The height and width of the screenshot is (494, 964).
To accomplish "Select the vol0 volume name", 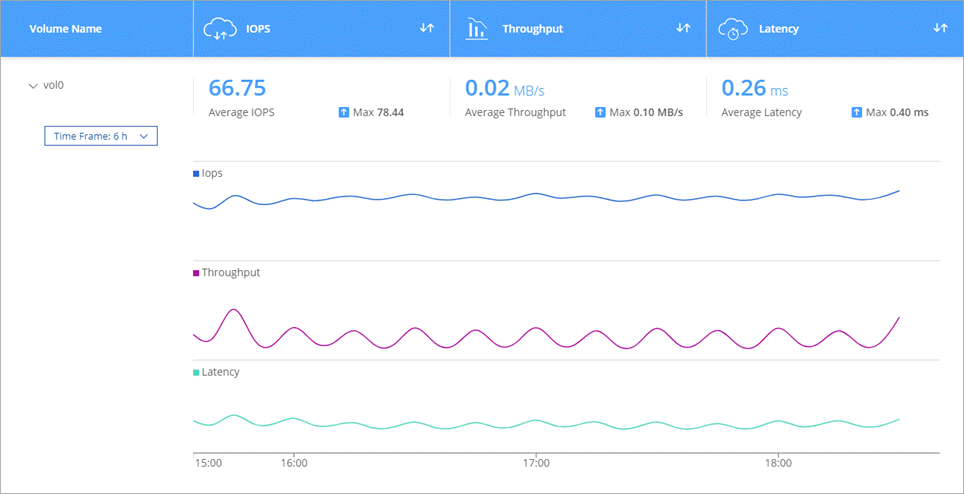I will pyautogui.click(x=52, y=86).
